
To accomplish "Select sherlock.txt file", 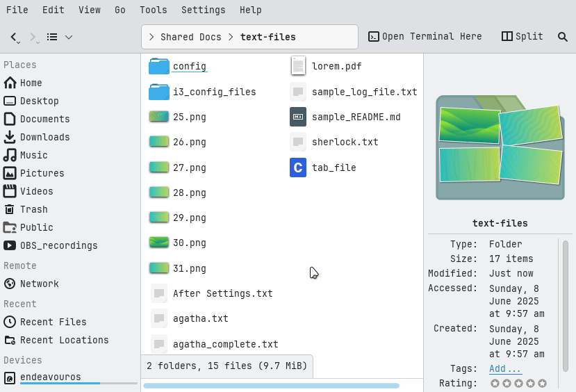I will point(334,142).
